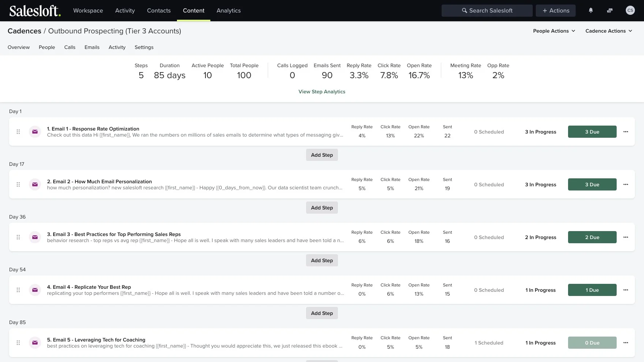
Task: Click 2 In Progress for Email 3
Action: (541, 238)
